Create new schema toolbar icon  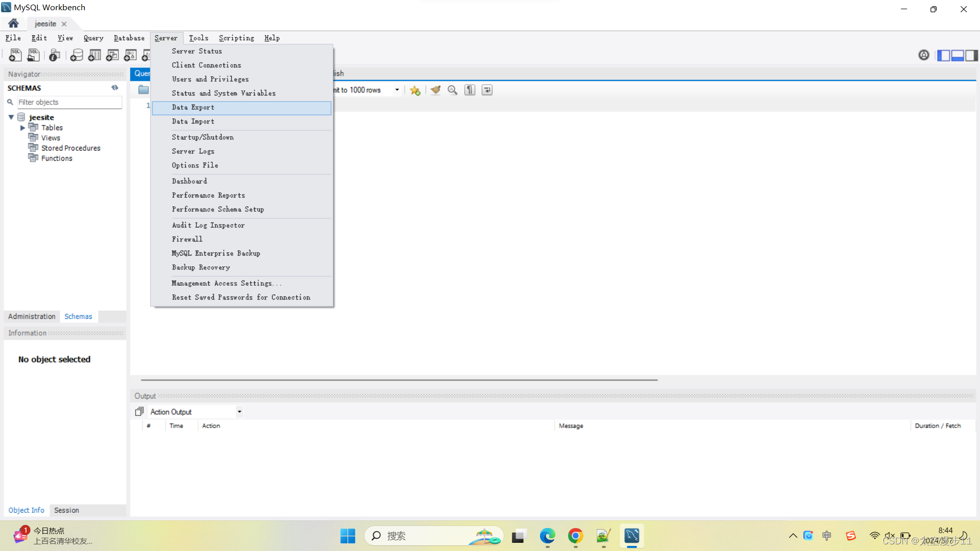[77, 55]
